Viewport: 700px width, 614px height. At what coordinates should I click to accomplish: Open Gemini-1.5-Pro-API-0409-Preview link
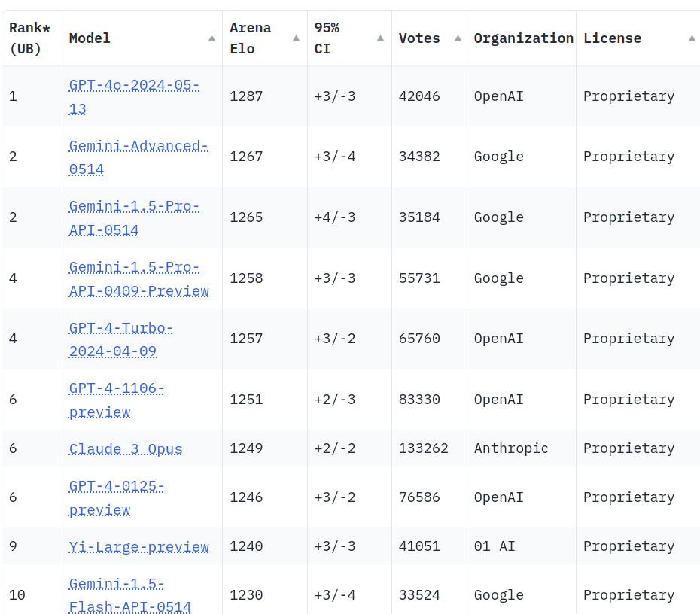click(138, 279)
